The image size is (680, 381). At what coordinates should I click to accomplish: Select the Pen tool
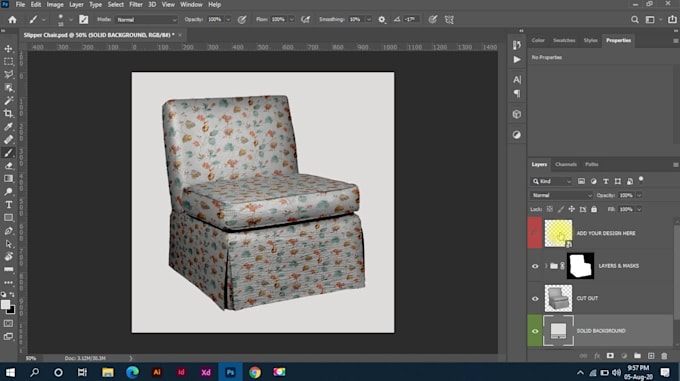[x=8, y=231]
